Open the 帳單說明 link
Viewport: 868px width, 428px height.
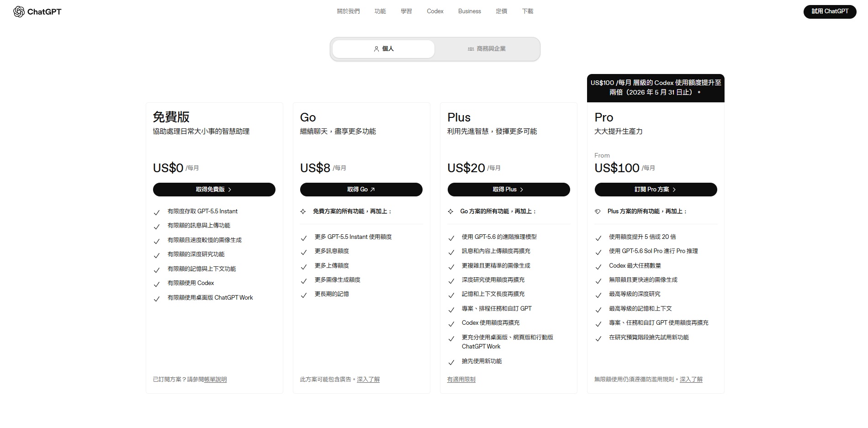pos(216,380)
